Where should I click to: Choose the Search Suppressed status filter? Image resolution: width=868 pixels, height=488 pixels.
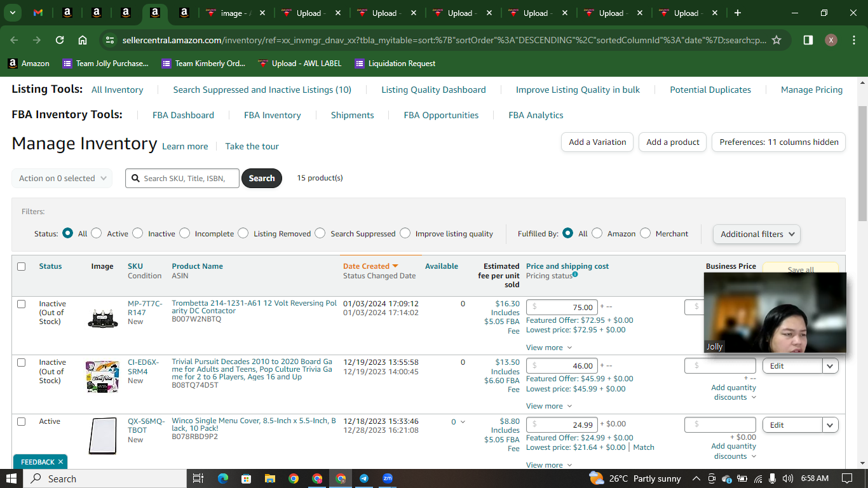[320, 233]
